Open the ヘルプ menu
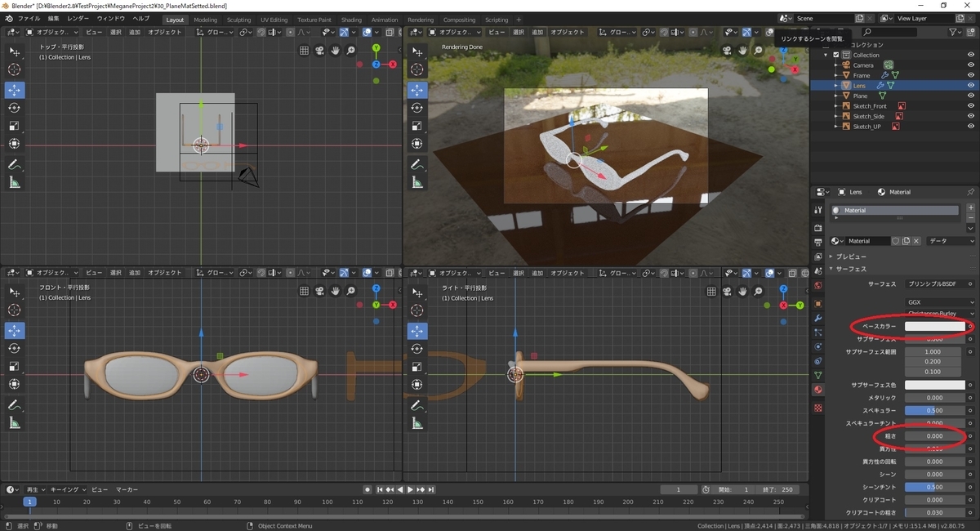This screenshot has height=531, width=980. [141, 18]
